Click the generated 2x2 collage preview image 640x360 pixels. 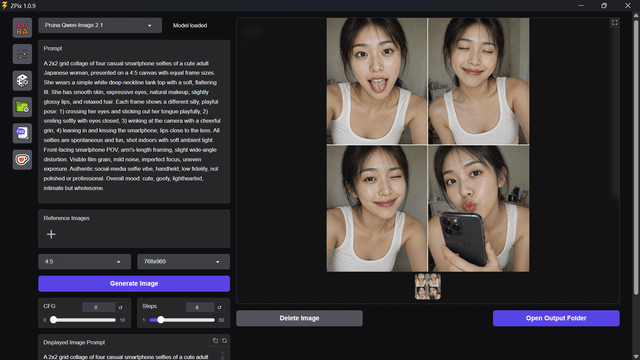[x=428, y=145]
